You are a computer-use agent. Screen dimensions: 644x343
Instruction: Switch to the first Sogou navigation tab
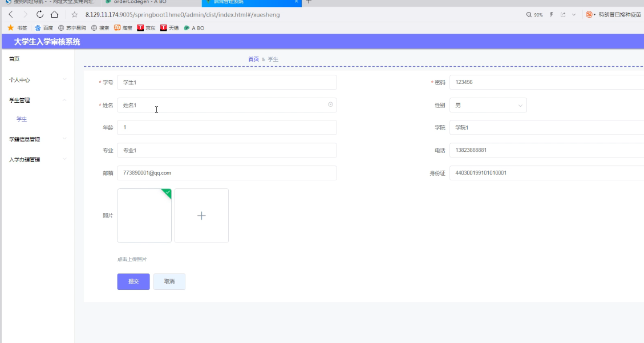click(50, 2)
